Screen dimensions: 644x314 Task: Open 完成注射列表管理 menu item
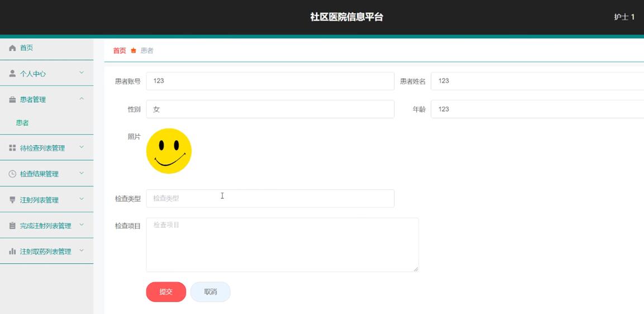click(46, 226)
